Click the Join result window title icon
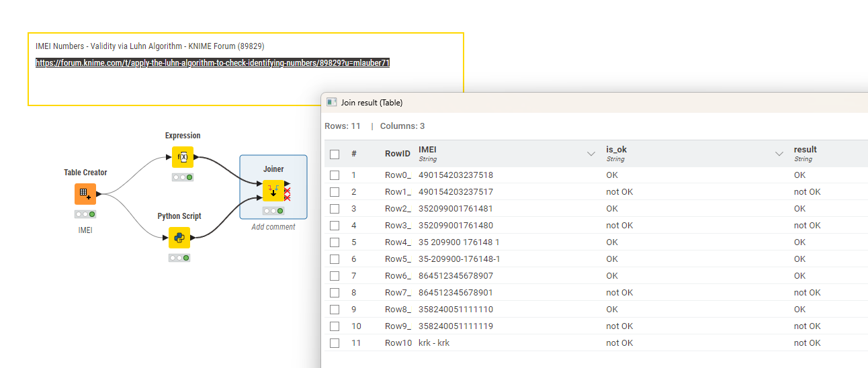This screenshot has width=868, height=368. [x=332, y=103]
